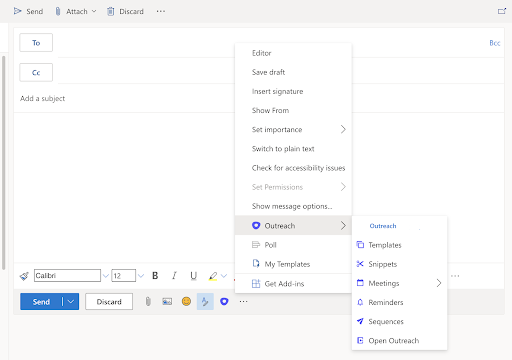Viewport: 512px width, 360px height.
Task: Click the Outreach submenu header
Action: point(383,226)
